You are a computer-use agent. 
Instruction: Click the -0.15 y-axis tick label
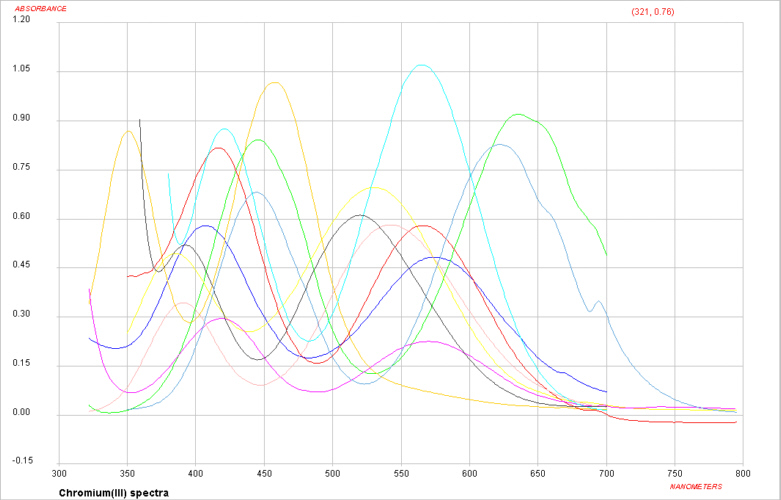tap(20, 462)
